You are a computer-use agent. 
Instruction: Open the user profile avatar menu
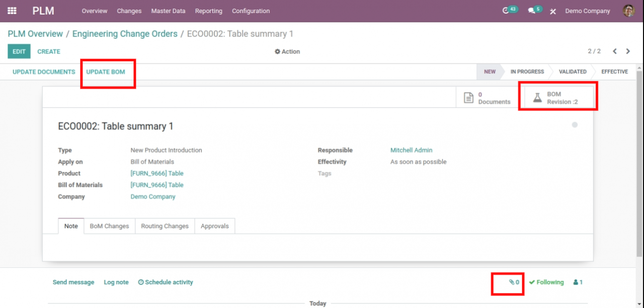629,10
